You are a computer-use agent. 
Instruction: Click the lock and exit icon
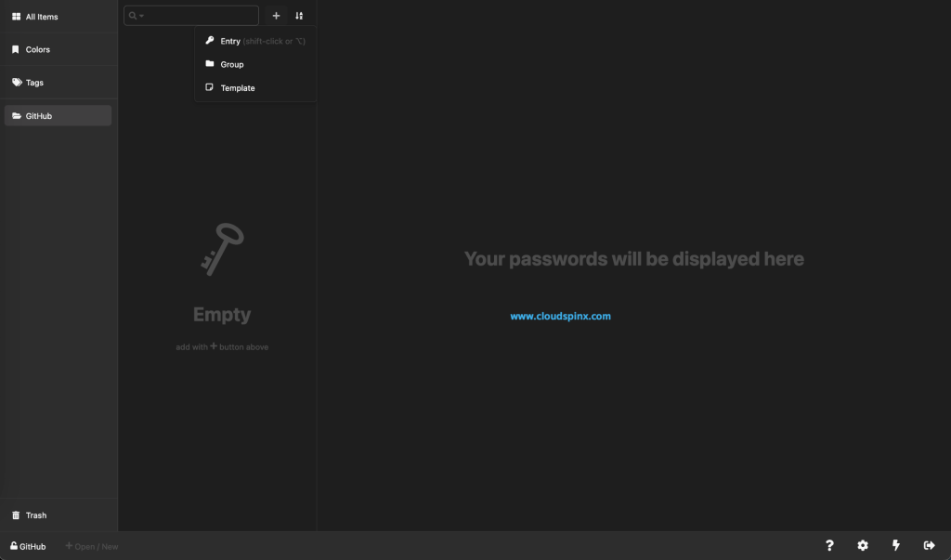tap(928, 545)
